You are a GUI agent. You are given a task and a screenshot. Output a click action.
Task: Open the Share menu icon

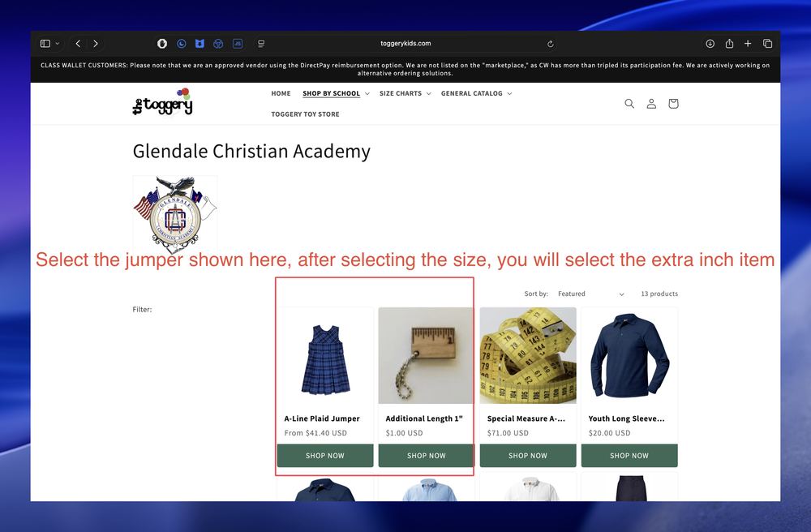coord(729,44)
